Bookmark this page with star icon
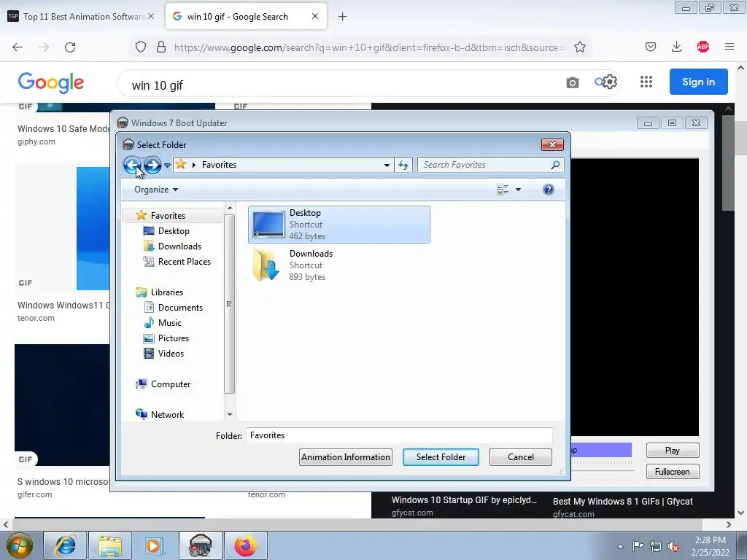The image size is (747, 560). click(580, 47)
